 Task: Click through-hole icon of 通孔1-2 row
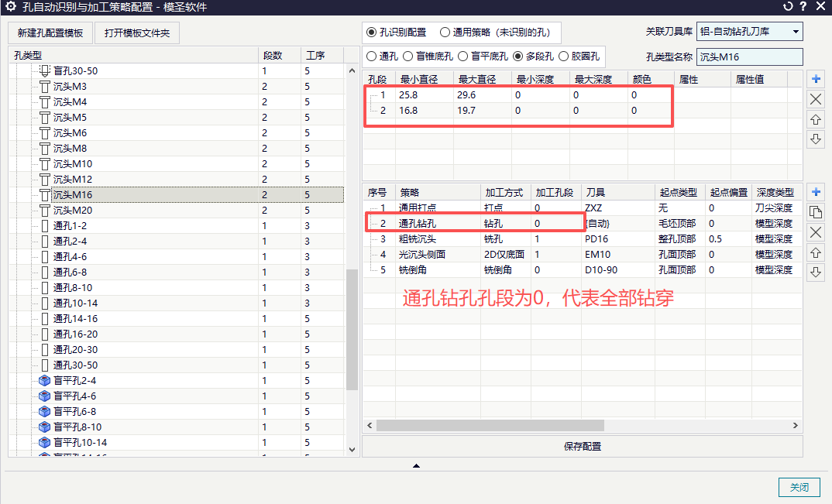click(x=45, y=226)
